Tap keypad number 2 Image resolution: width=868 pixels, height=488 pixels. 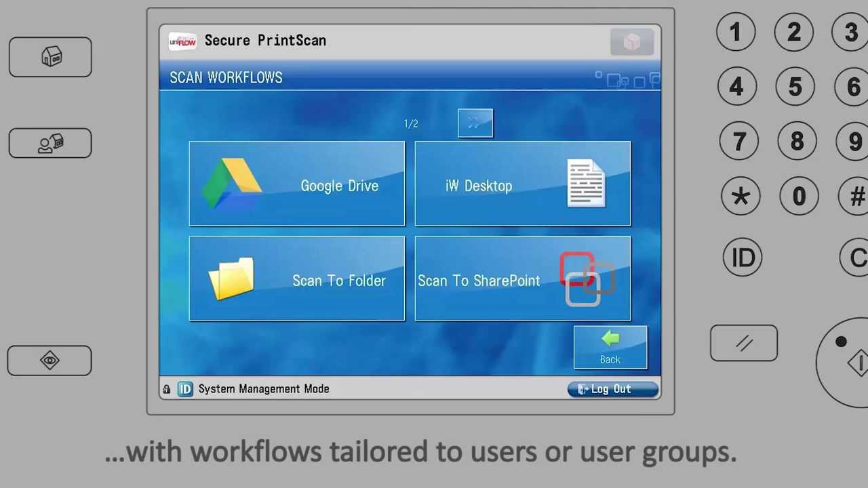[x=794, y=32]
